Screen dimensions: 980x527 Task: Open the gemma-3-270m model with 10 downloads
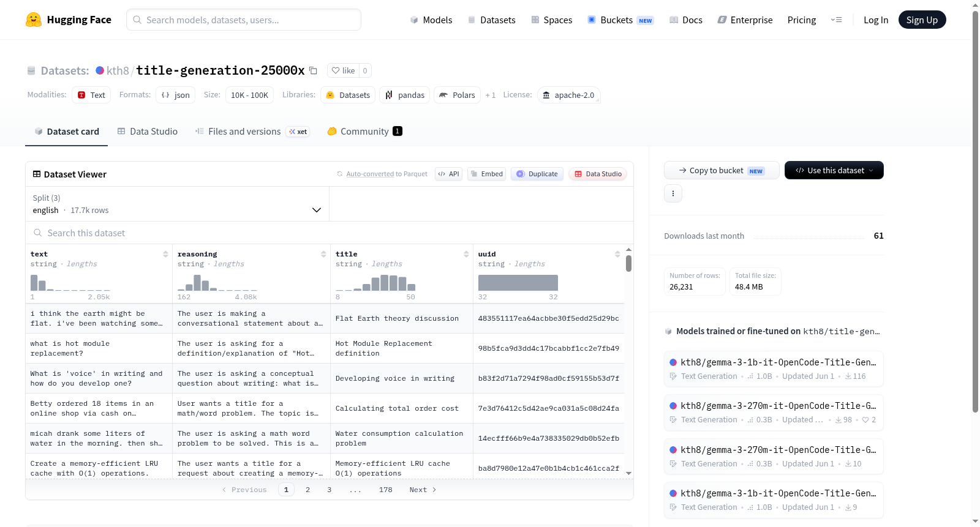[774, 456]
